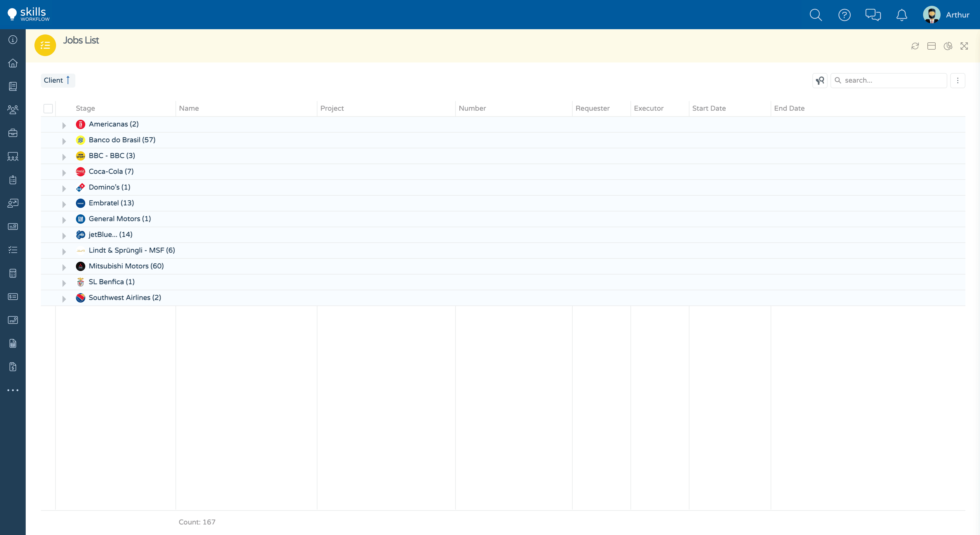
Task: Open the calculator sidebar icon
Action: pos(13,273)
